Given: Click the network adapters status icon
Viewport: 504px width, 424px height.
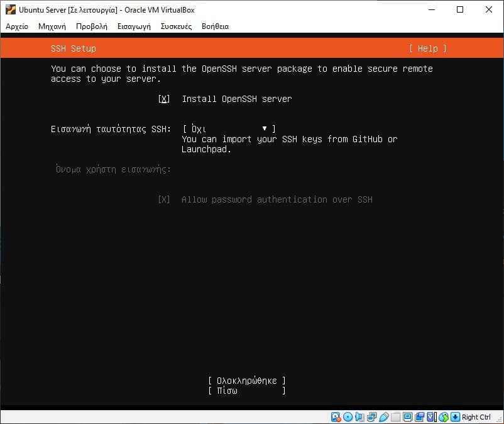Looking at the screenshot, I should [371, 417].
